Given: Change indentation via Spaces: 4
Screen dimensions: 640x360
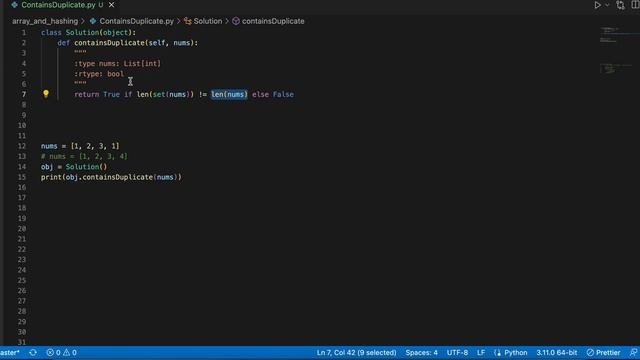Looking at the screenshot, I should (x=421, y=353).
